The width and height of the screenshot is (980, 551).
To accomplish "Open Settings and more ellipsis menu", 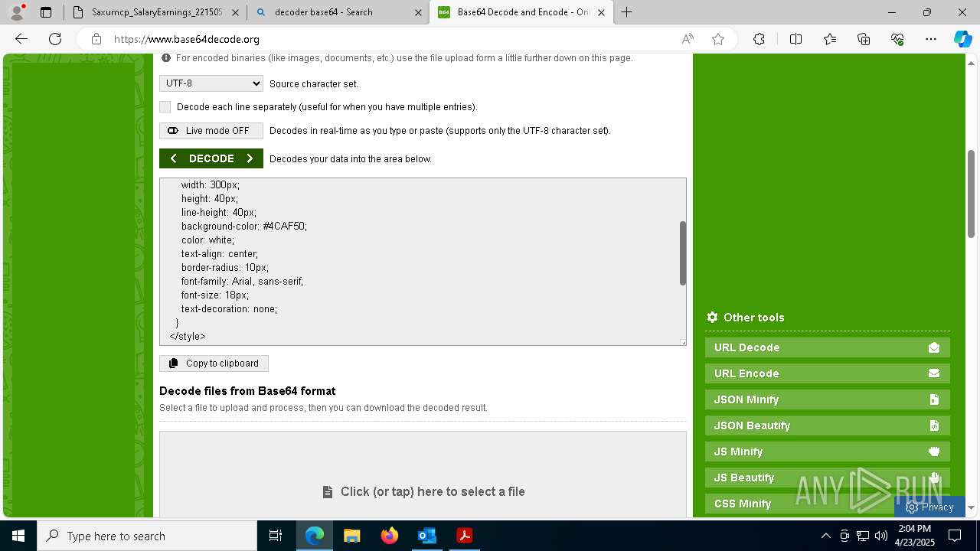I will [931, 39].
